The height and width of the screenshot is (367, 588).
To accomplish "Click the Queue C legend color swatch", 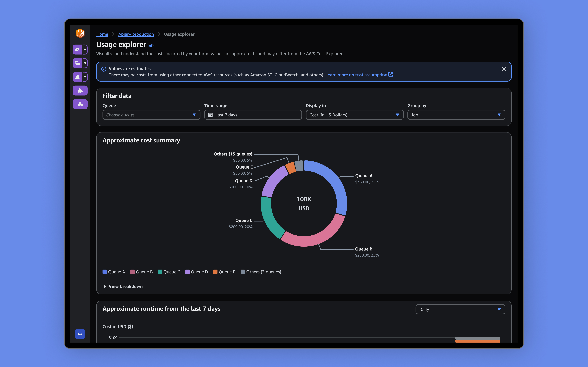I will 160,272.
